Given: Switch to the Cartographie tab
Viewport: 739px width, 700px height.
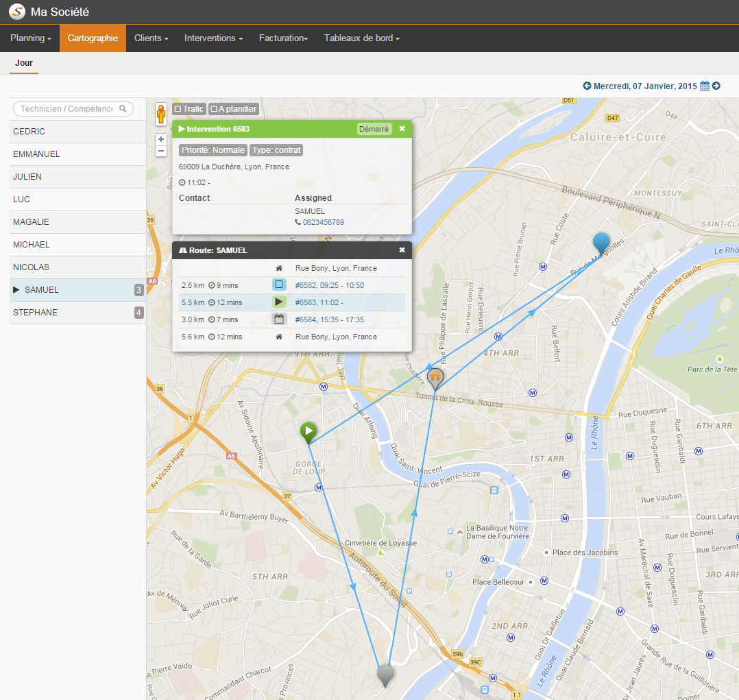Looking at the screenshot, I should point(93,38).
